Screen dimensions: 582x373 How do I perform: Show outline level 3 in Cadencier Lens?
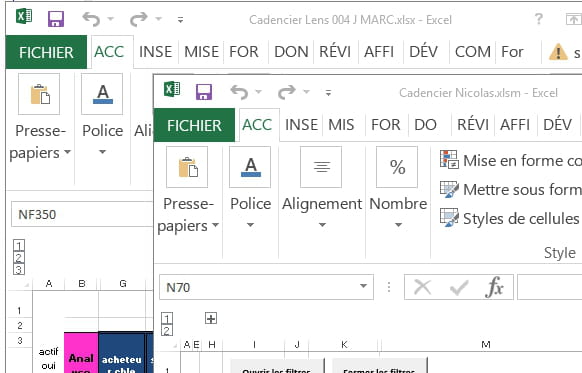coord(19,269)
